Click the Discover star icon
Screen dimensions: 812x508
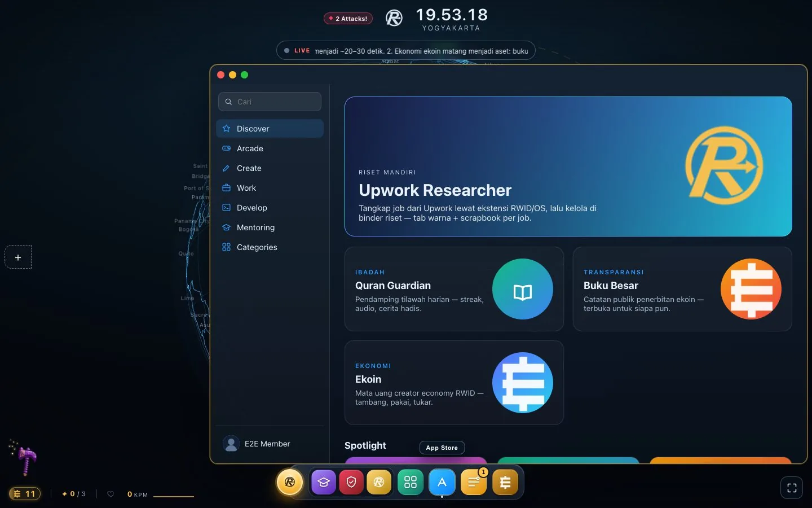[226, 129]
